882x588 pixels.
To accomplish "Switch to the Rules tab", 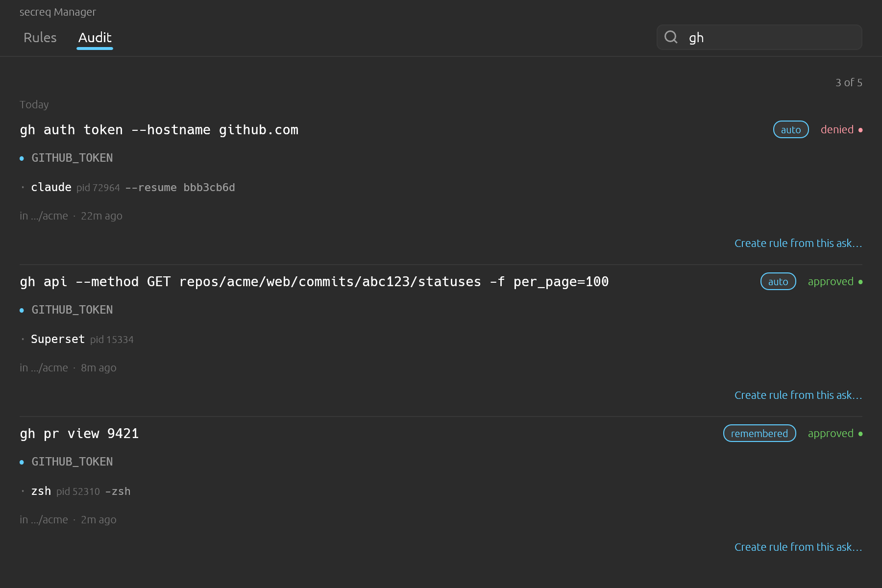I will pyautogui.click(x=40, y=38).
